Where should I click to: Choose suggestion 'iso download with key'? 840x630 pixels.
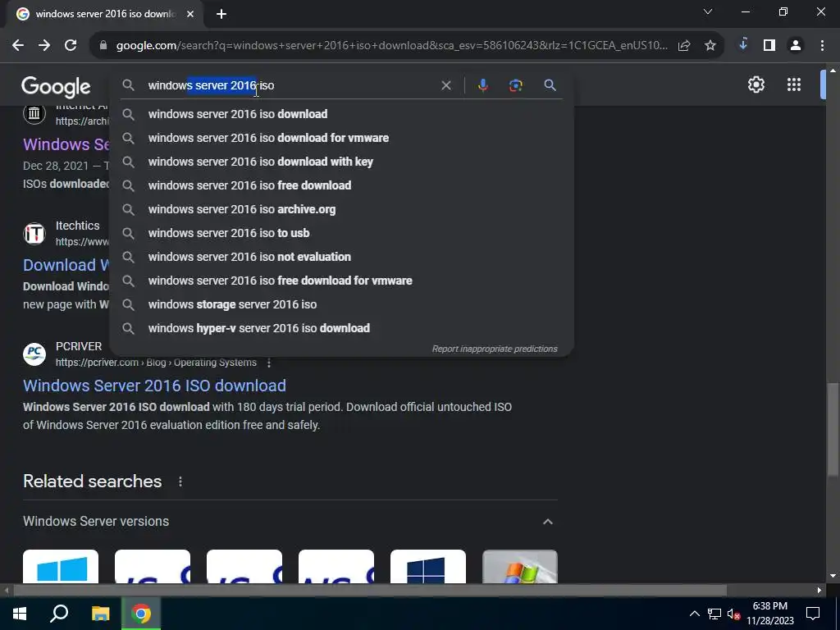click(x=341, y=162)
